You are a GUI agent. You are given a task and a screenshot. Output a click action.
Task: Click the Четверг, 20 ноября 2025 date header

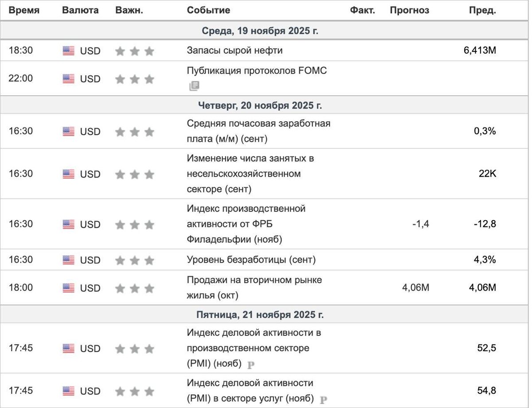coord(260,105)
